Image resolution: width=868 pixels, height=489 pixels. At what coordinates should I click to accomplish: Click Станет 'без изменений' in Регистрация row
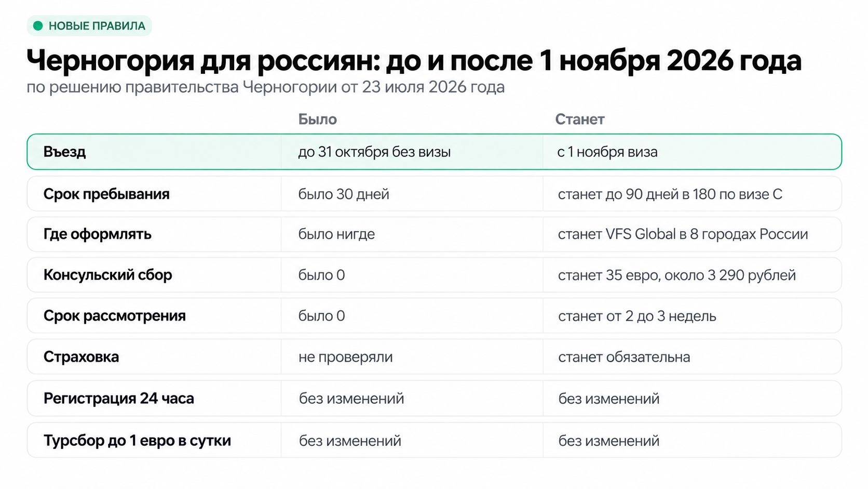click(x=609, y=399)
